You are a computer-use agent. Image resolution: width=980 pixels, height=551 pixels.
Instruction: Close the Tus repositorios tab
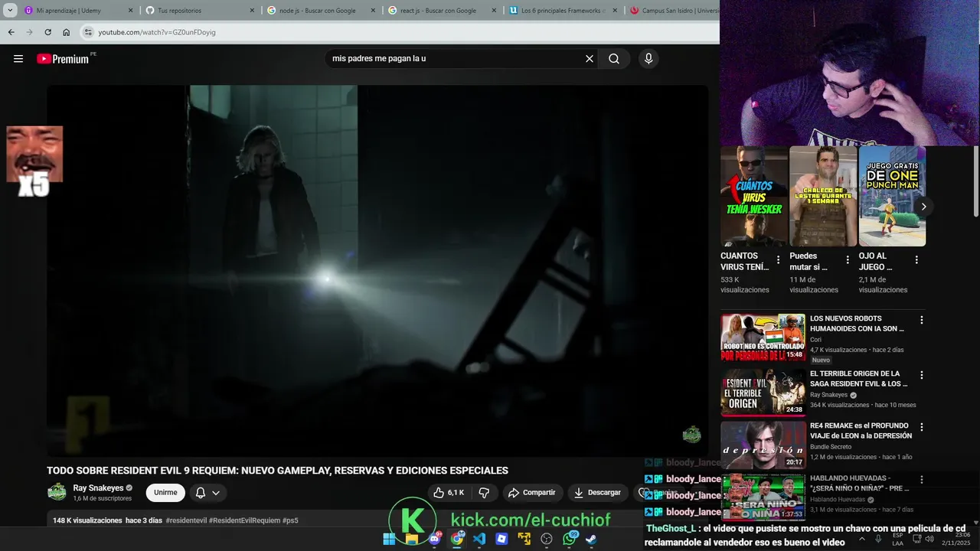[251, 11]
